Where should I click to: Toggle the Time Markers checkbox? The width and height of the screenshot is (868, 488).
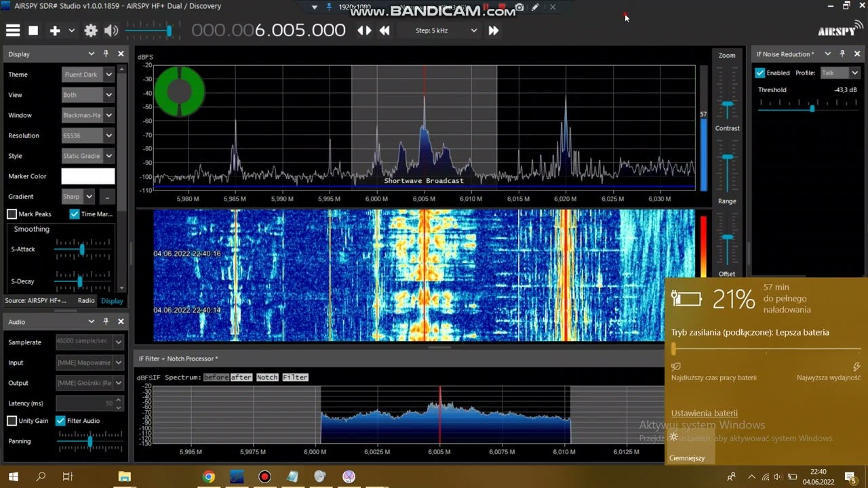pyautogui.click(x=75, y=214)
